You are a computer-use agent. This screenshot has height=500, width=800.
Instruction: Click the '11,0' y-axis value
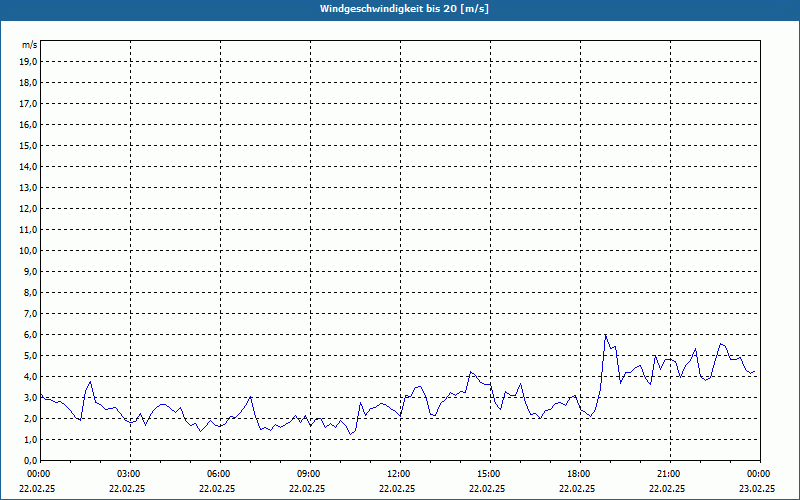pos(28,230)
